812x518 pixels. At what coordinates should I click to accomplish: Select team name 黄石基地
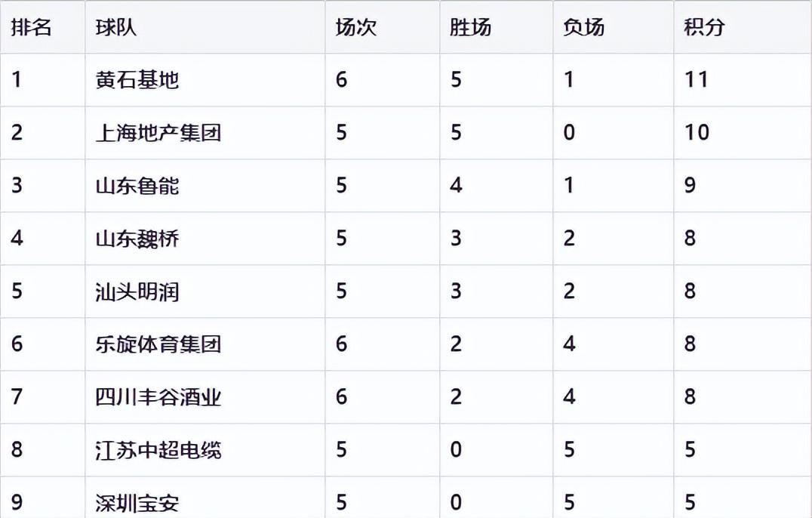(137, 80)
